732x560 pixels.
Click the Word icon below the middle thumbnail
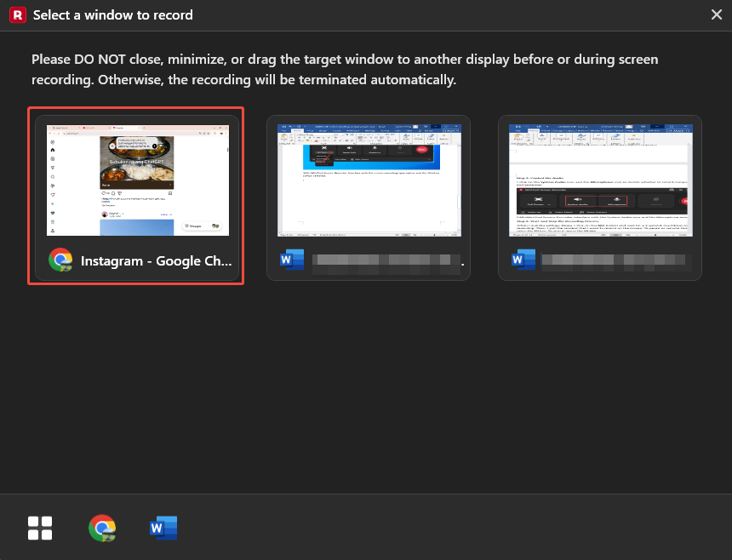pos(291,260)
